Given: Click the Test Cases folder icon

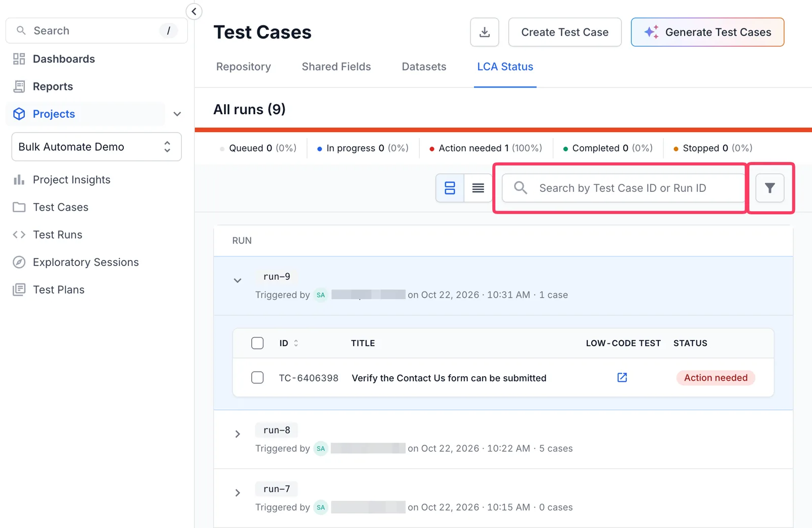Looking at the screenshot, I should pyautogui.click(x=19, y=207).
